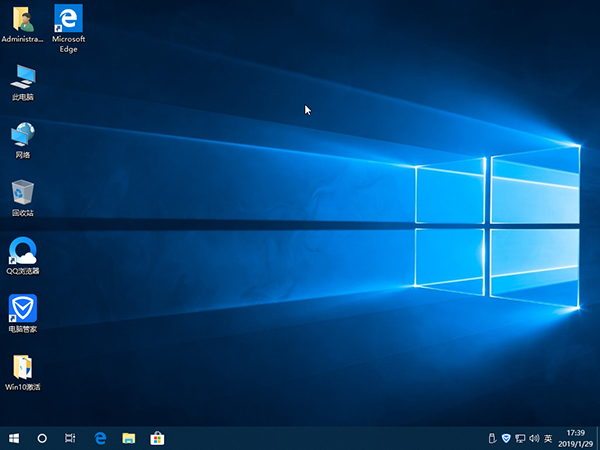Launch Edge from the taskbar
The image size is (600, 450).
click(100, 438)
